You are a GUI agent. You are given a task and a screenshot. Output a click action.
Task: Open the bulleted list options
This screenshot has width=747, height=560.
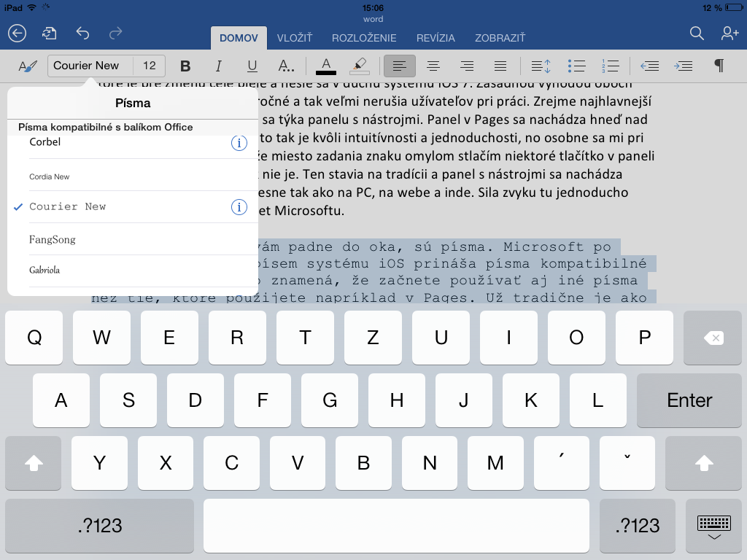(576, 66)
